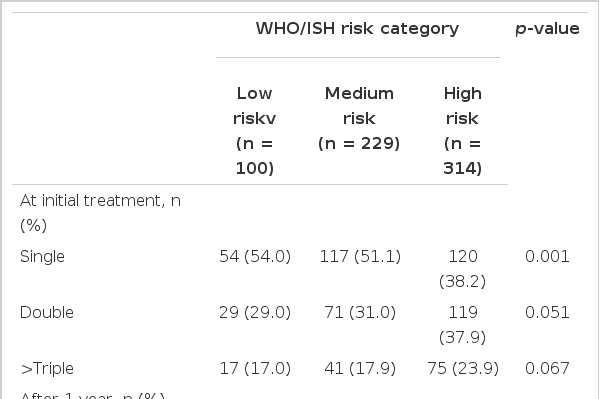
Task: Select the cell 41 (17.9)
Action: click(x=360, y=369)
